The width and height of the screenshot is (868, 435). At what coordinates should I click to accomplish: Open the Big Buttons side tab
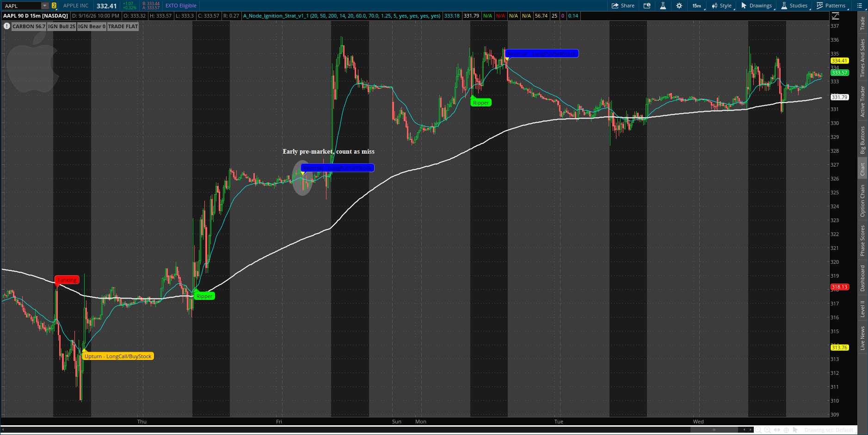pyautogui.click(x=862, y=140)
